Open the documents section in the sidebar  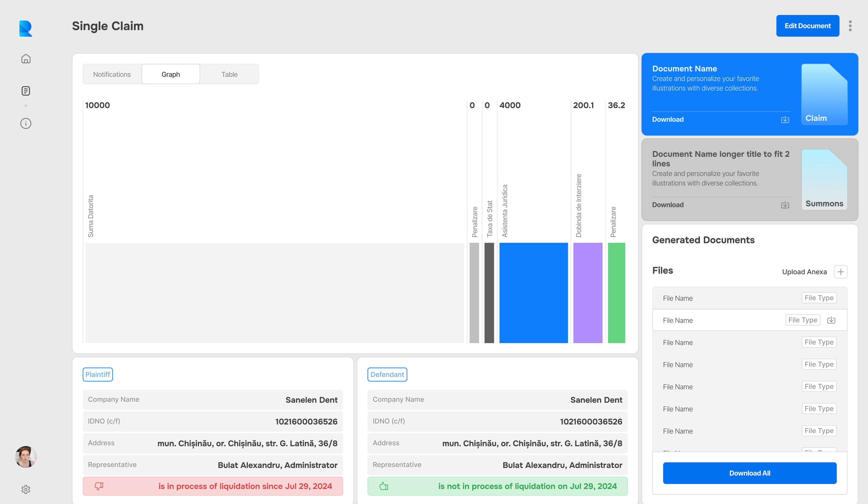tap(26, 90)
